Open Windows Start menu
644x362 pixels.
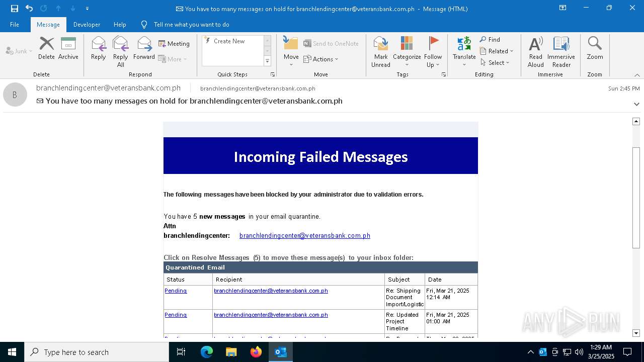[x=12, y=352]
